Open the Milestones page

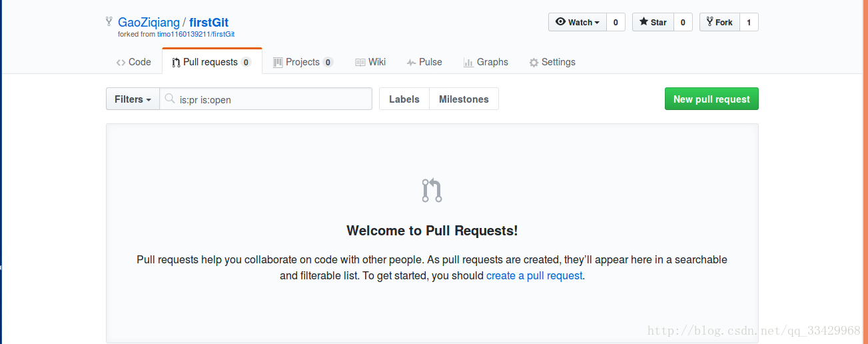pos(464,99)
